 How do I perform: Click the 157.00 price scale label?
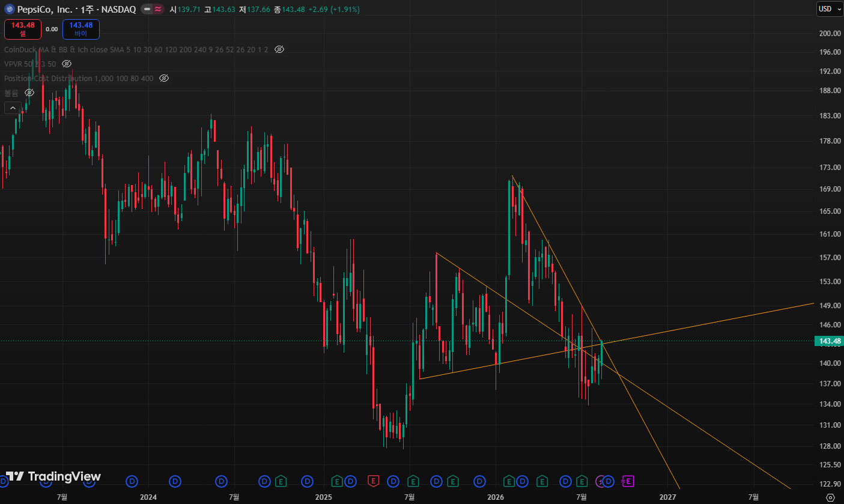[829, 257]
